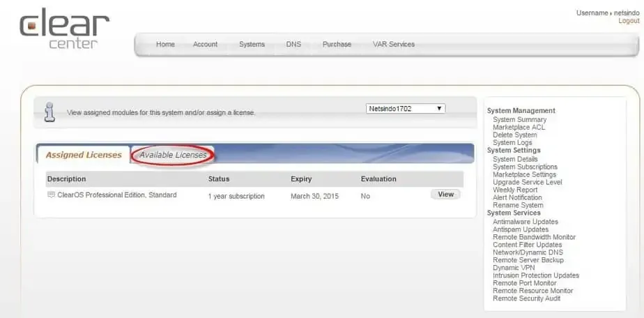Open the System Summary link

tap(519, 120)
